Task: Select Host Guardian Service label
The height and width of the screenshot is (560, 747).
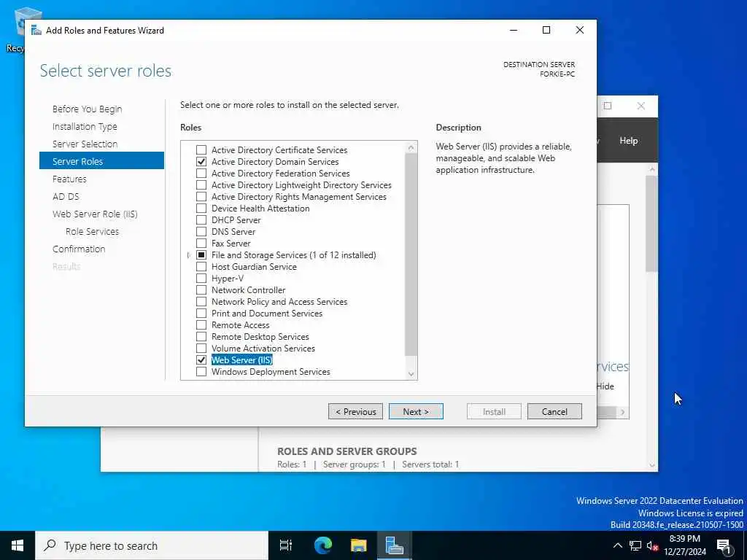Action: click(254, 267)
